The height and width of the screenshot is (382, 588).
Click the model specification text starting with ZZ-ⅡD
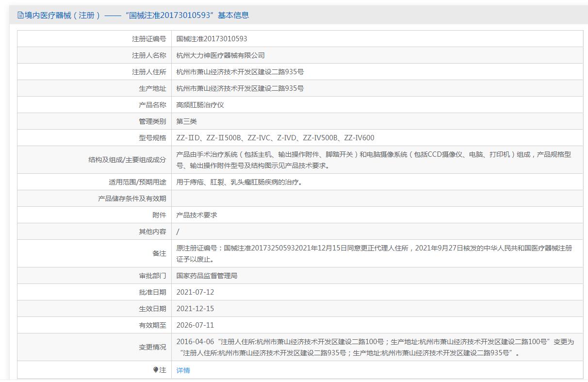[275, 138]
